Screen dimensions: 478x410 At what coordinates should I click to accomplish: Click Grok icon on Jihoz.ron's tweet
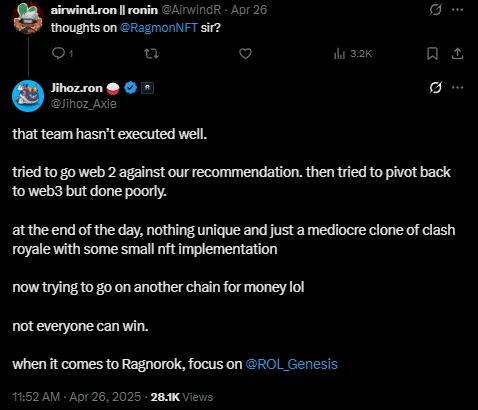[435, 88]
